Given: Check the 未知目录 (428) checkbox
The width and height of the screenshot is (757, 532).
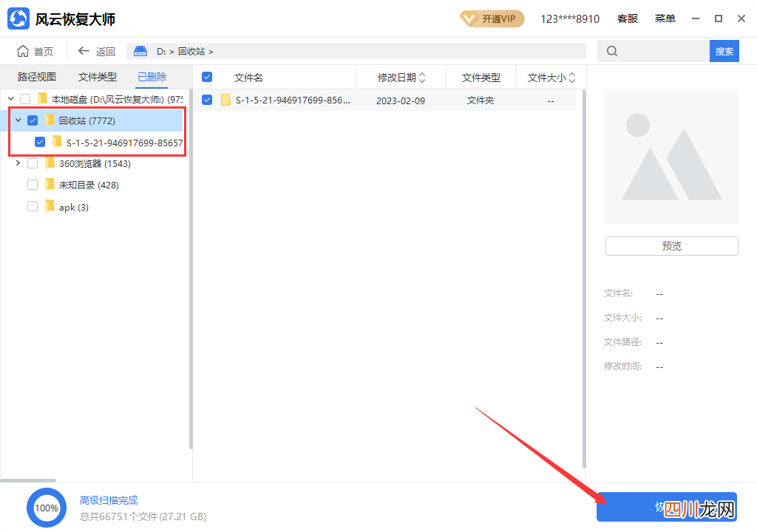Looking at the screenshot, I should [33, 185].
